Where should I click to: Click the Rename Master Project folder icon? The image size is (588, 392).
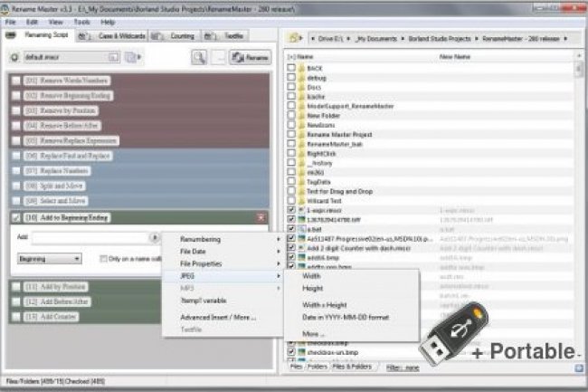click(x=301, y=134)
